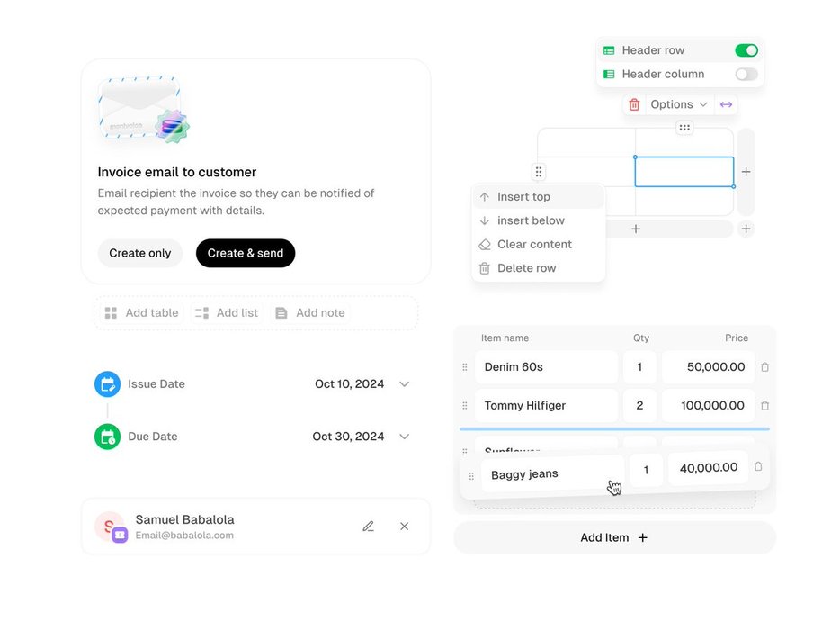Click the column handle dots above the table
The height and width of the screenshot is (630, 840).
(684, 128)
